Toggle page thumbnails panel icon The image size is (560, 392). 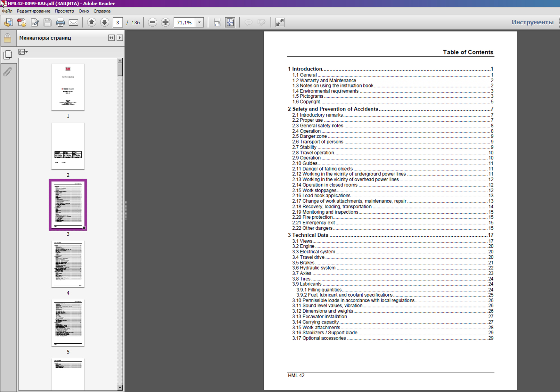coord(7,55)
